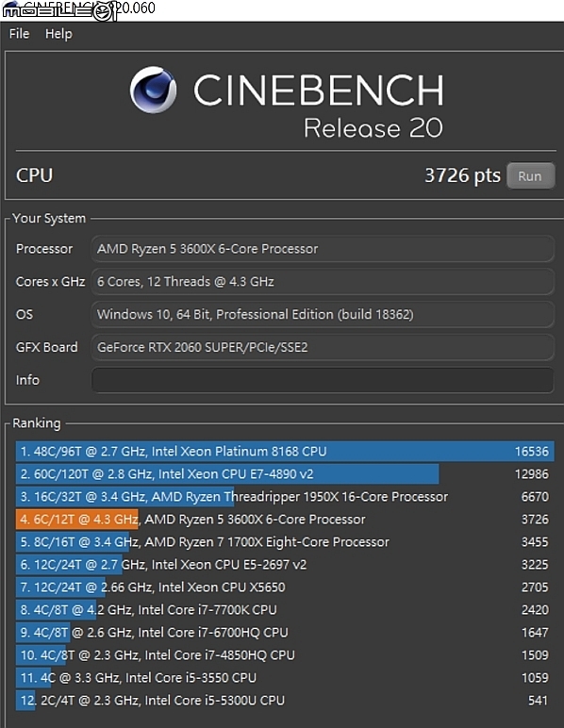The width and height of the screenshot is (564, 728).
Task: Select the Ryzen 7 1700X ranking entry
Action: click(x=285, y=542)
